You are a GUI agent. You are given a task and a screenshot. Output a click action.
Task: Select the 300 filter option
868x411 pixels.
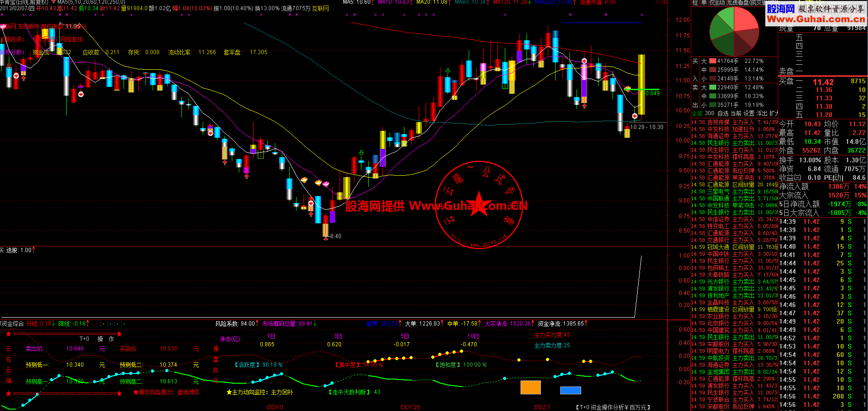click(x=709, y=113)
